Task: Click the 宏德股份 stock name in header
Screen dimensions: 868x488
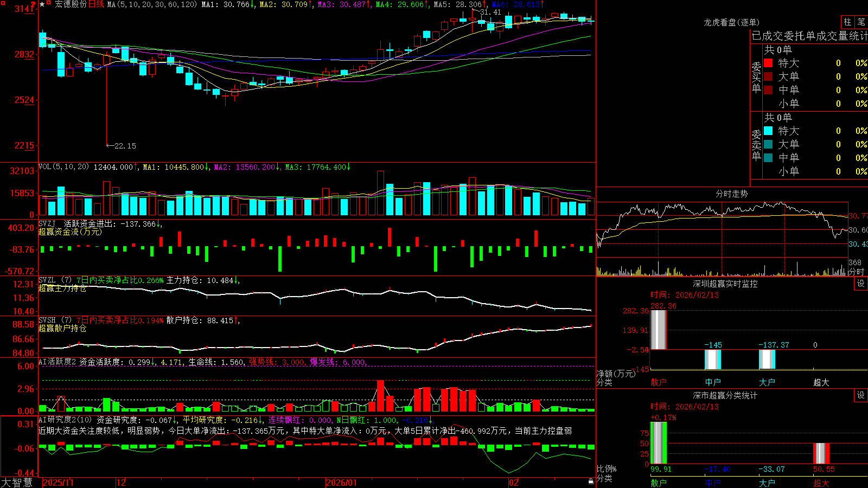Action: pyautogui.click(x=71, y=4)
